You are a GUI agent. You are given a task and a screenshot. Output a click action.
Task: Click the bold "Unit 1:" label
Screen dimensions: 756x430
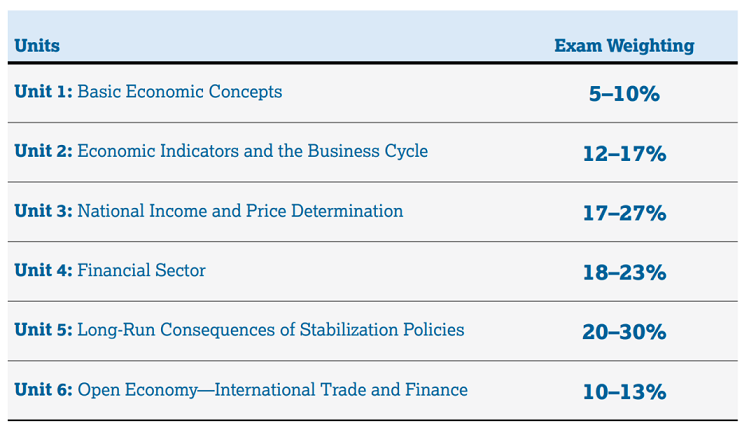point(43,92)
